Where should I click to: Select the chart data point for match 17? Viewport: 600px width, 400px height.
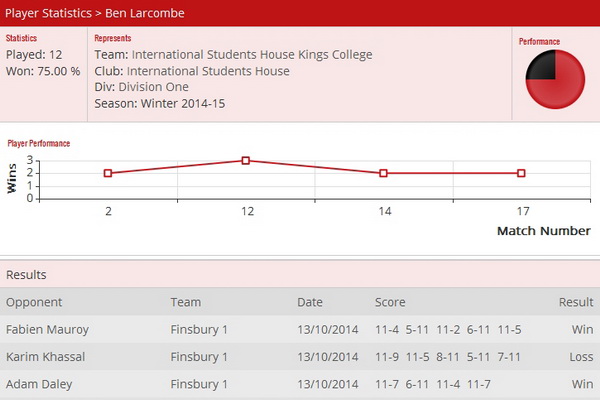521,173
